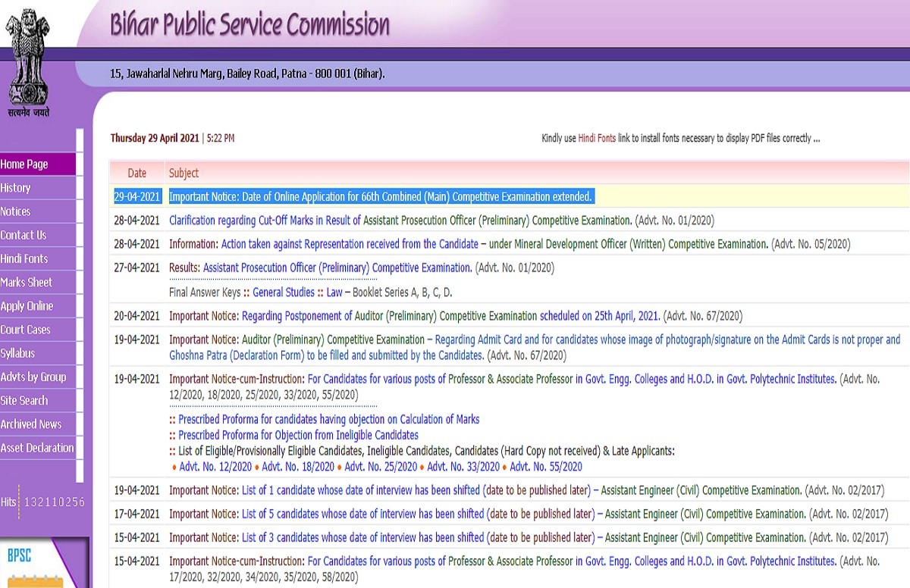
Task: Open the Home Page menu item
Action: coord(24,164)
